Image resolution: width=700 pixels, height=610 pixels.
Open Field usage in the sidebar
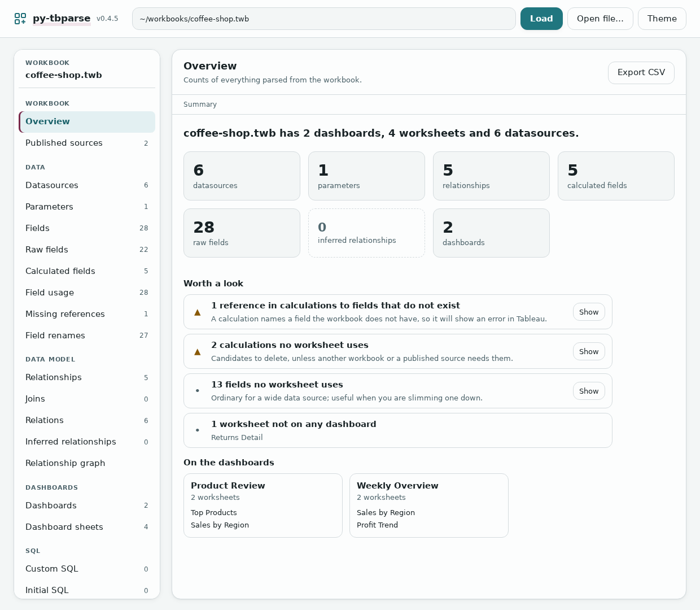[x=87, y=293]
